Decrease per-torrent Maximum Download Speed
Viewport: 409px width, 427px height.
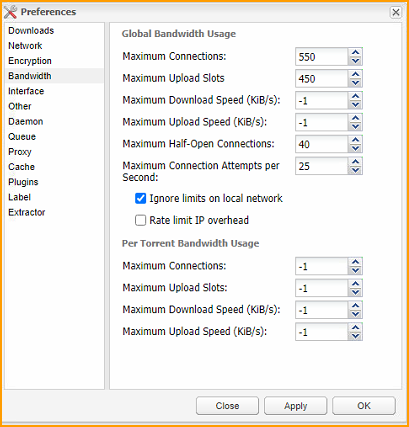[x=355, y=314]
